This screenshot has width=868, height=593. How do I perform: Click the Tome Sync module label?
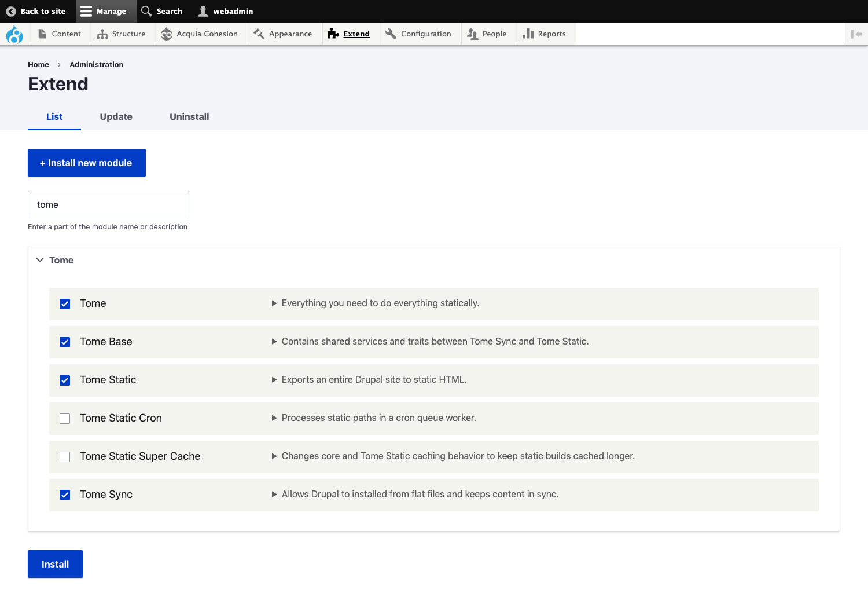tap(106, 495)
